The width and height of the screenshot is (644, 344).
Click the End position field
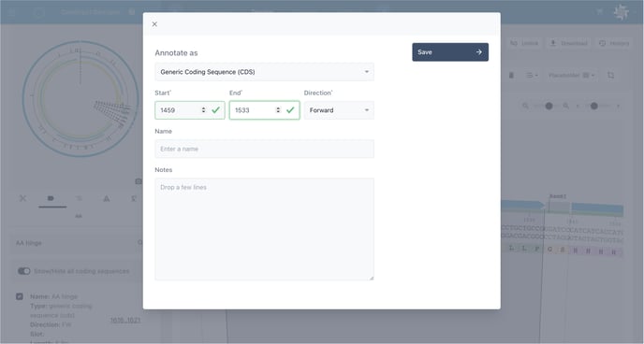pyautogui.click(x=264, y=110)
